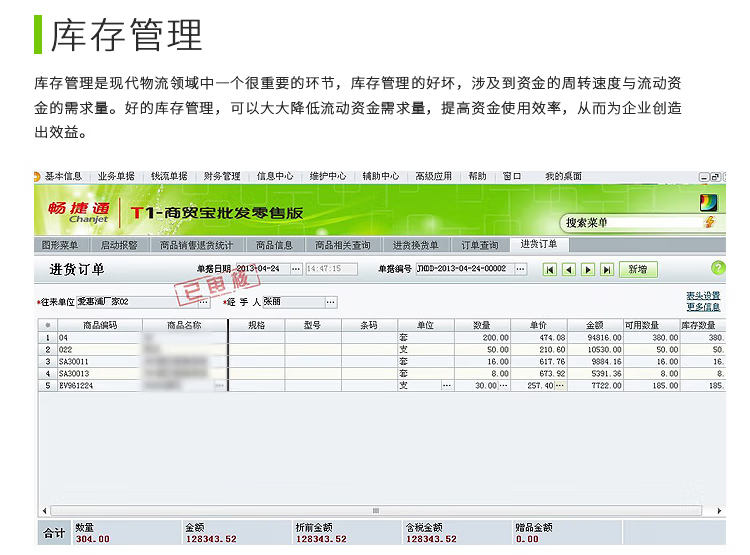Switch to the 启动报警 tab
Image resolution: width=750 pixels, height=555 pixels.
pos(119,245)
